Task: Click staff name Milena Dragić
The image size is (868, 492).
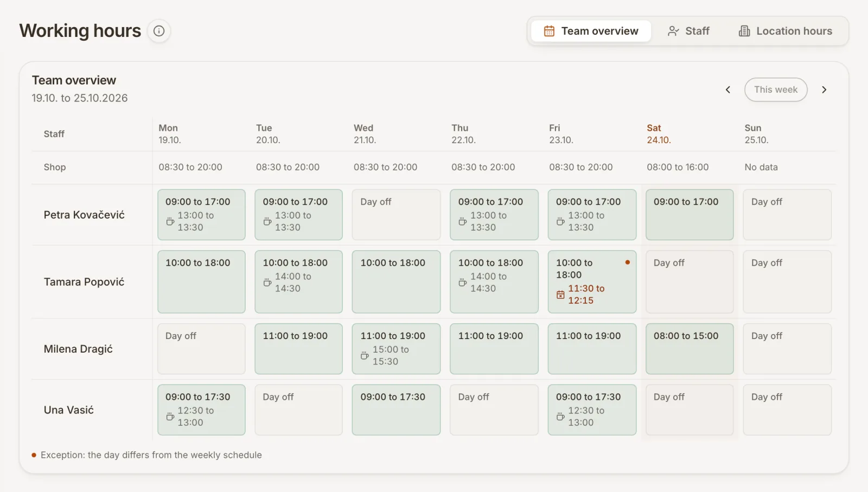Action: pyautogui.click(x=78, y=349)
